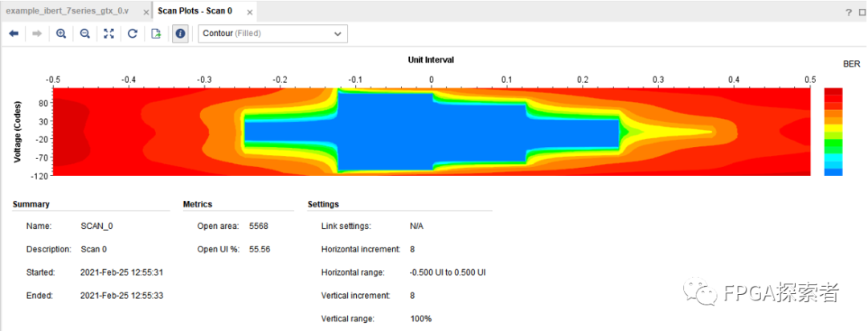Click the blue open eye region
This screenshot has width=868, height=331.
pos(432,132)
